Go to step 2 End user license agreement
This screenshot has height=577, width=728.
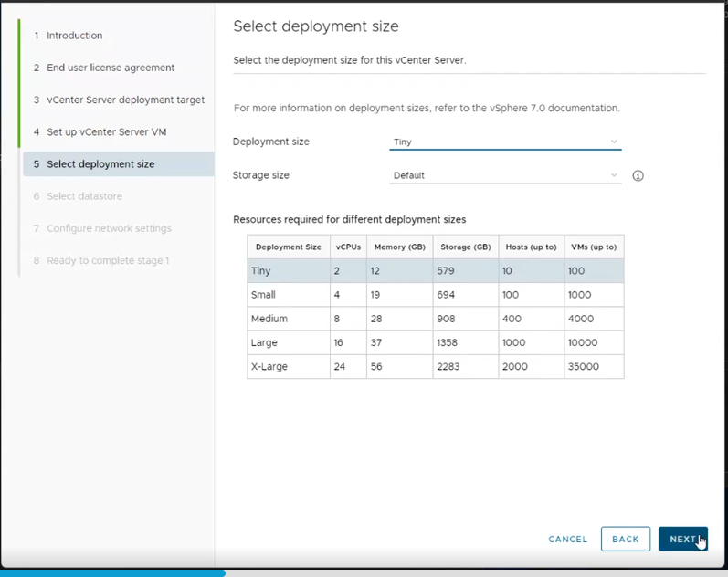coord(104,68)
